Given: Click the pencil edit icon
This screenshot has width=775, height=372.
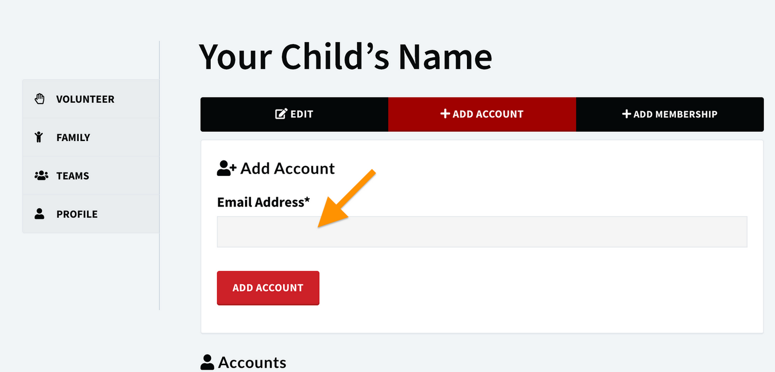Looking at the screenshot, I should 281,114.
